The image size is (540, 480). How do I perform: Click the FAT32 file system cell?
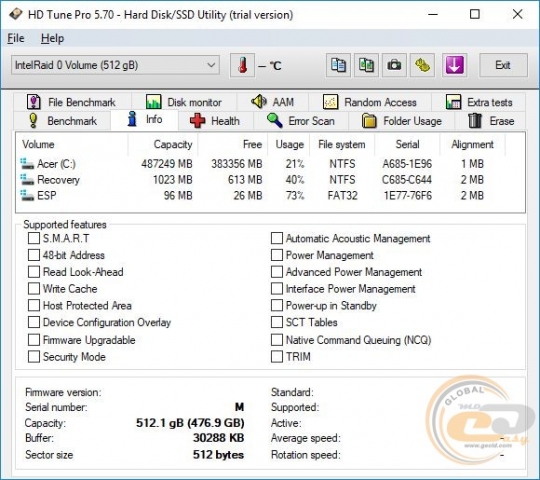[x=342, y=195]
